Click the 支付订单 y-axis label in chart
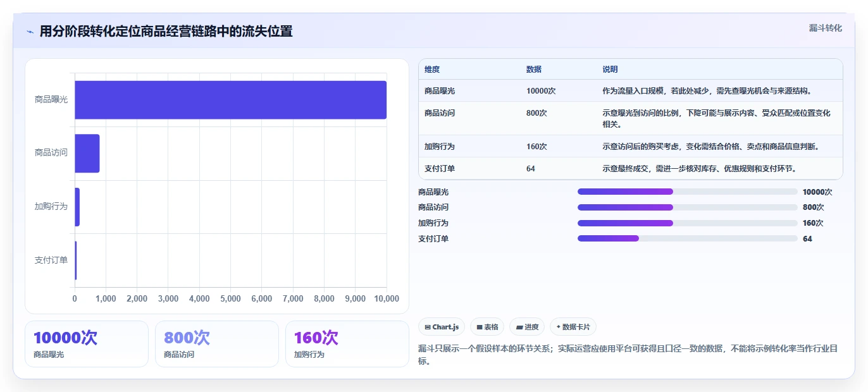This screenshot has width=868, height=392. tap(51, 260)
